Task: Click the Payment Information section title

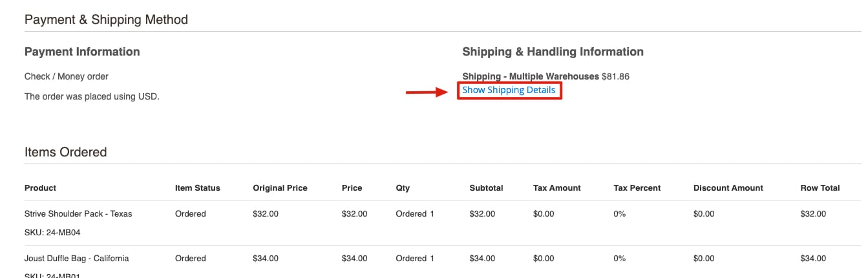Action: click(x=82, y=52)
